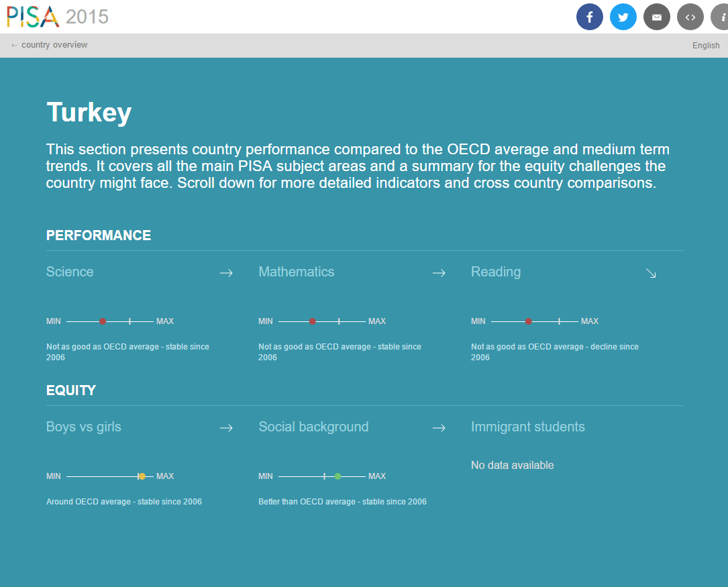
Task: Click the red dot on Science scale
Action: (x=103, y=321)
